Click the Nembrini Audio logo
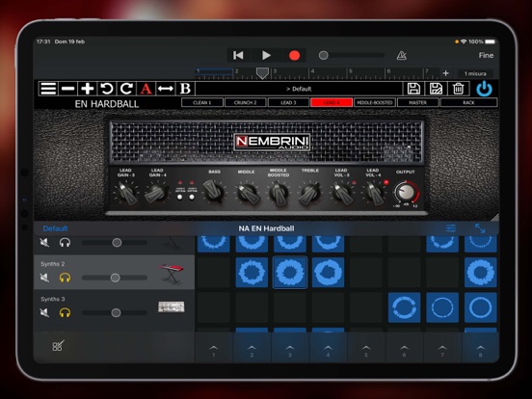 pos(272,143)
